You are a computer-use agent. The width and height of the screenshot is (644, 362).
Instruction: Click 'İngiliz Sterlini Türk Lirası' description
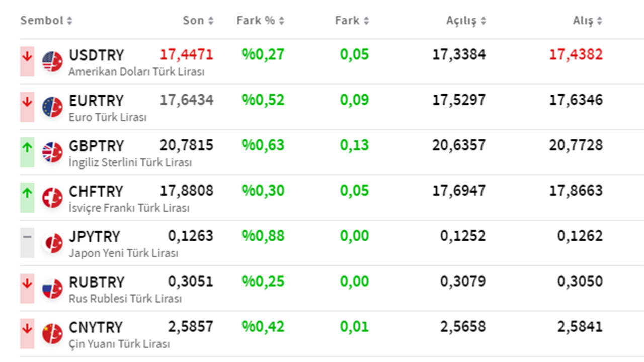[x=130, y=162]
